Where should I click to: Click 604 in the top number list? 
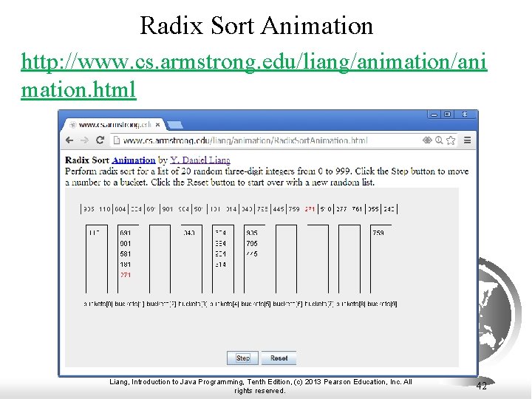click(x=120, y=209)
